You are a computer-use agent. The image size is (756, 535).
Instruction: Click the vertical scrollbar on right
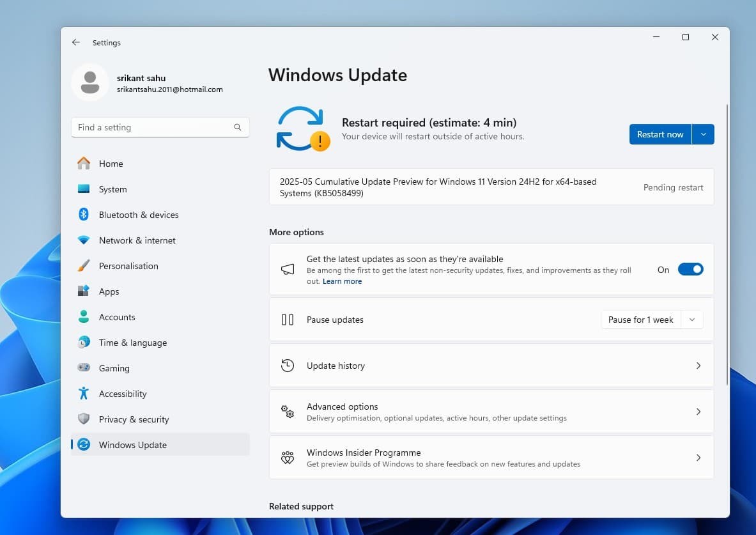coord(727,243)
